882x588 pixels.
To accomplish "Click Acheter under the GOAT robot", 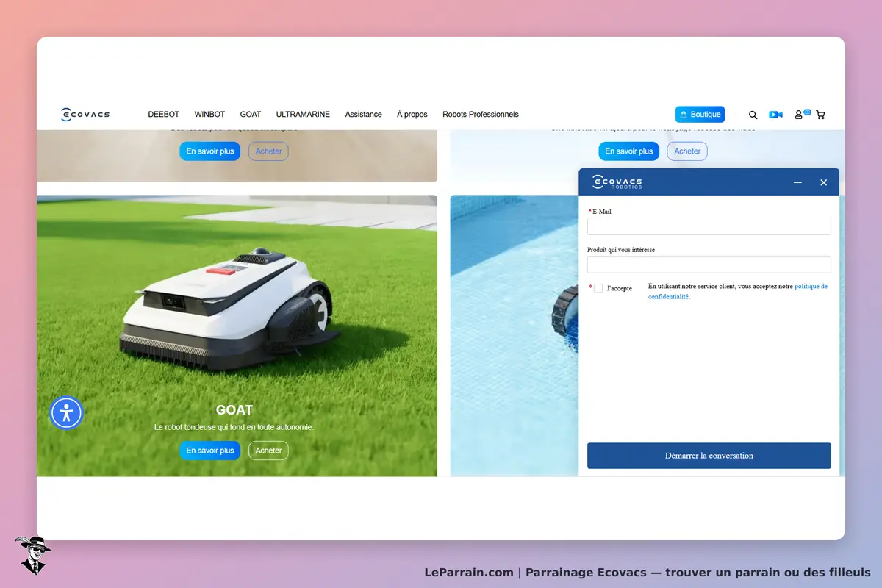I will [268, 451].
